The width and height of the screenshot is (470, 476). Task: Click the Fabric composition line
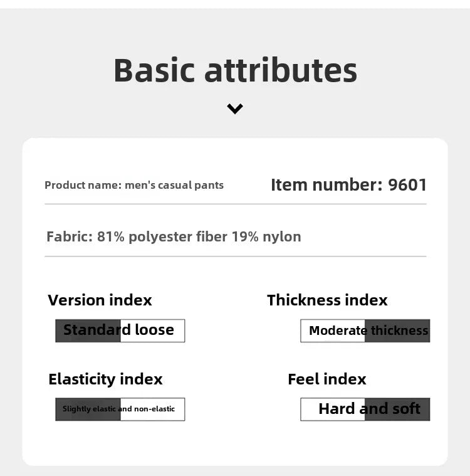point(174,237)
